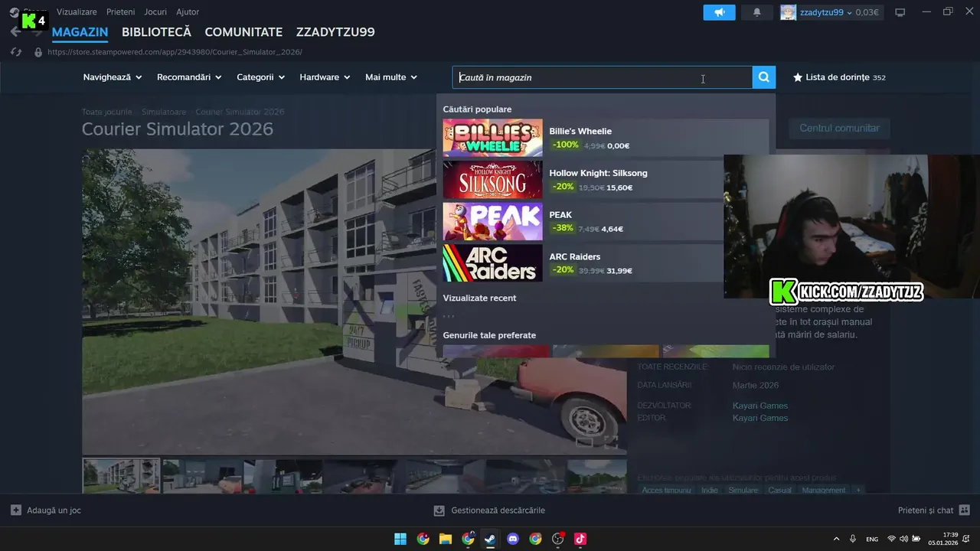980x551 pixels.
Task: Open the friends and chat icon
Action: click(x=965, y=510)
